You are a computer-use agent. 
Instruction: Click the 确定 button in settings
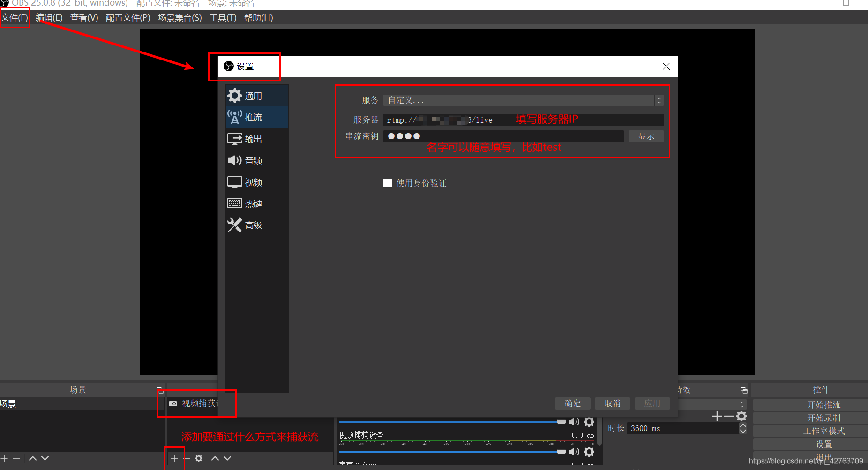[x=572, y=403]
